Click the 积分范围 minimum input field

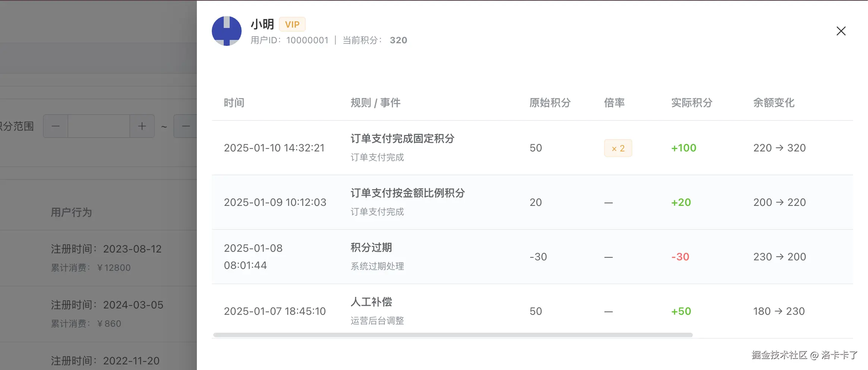[x=99, y=126]
